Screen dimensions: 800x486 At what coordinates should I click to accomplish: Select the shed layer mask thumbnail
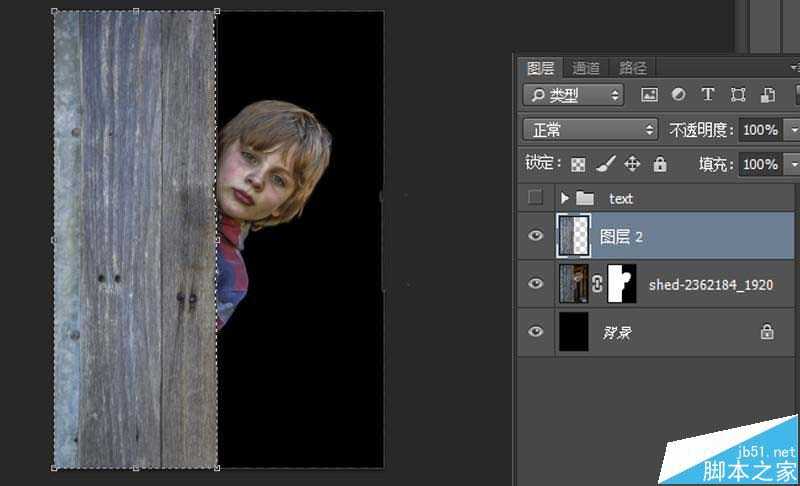point(622,284)
